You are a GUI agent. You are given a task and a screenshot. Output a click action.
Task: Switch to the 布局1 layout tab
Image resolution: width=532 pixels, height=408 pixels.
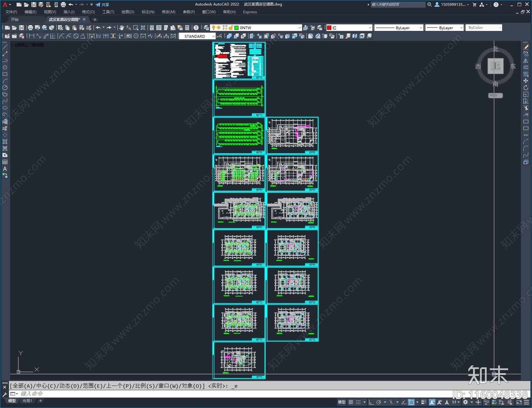point(27,401)
